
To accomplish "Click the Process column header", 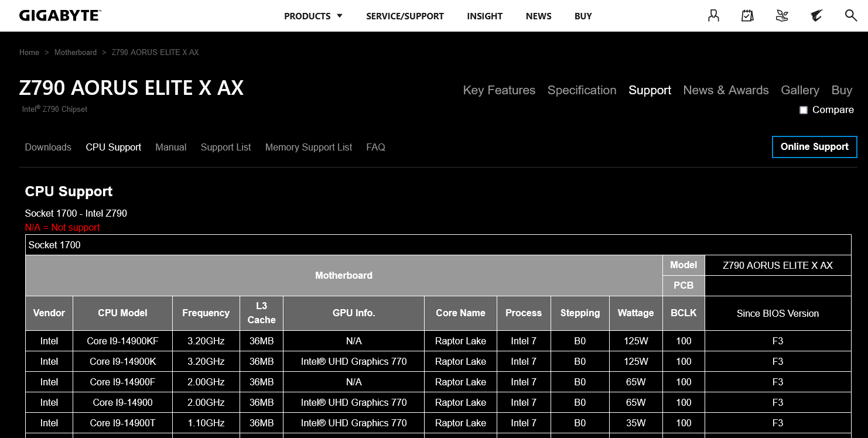I will tap(524, 313).
